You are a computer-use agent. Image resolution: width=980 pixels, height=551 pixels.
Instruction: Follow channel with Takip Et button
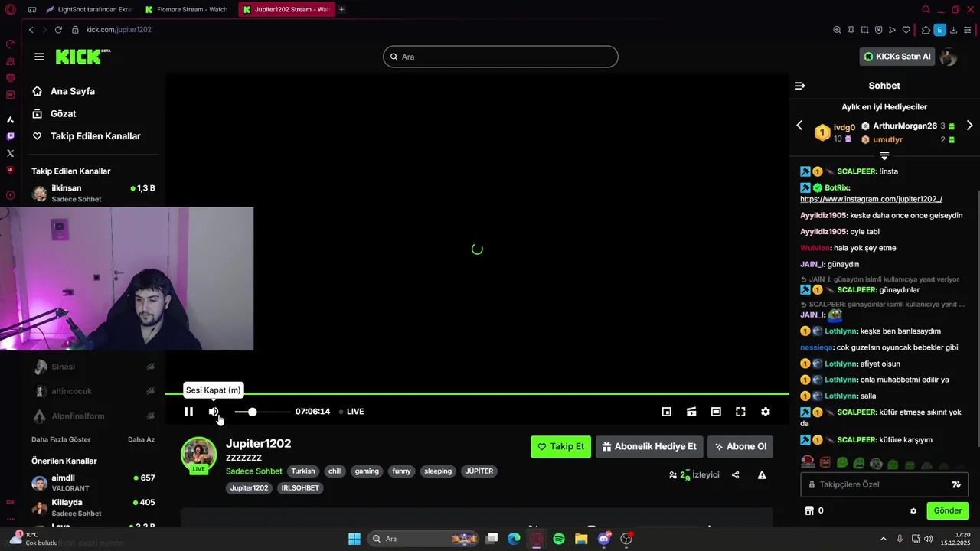pos(560,447)
